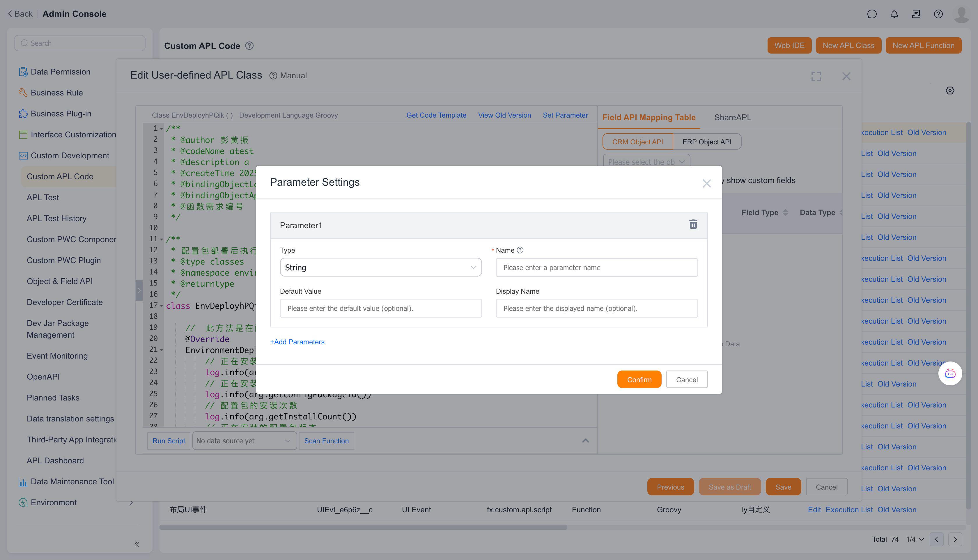The height and width of the screenshot is (560, 978).
Task: Click the Custom APL Code help icon
Action: pyautogui.click(x=249, y=46)
